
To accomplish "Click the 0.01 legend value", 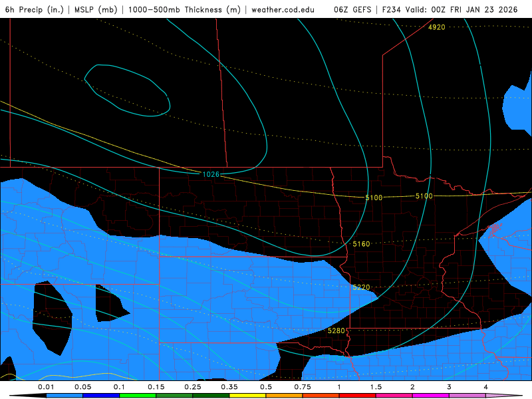I will pyautogui.click(x=46, y=387).
